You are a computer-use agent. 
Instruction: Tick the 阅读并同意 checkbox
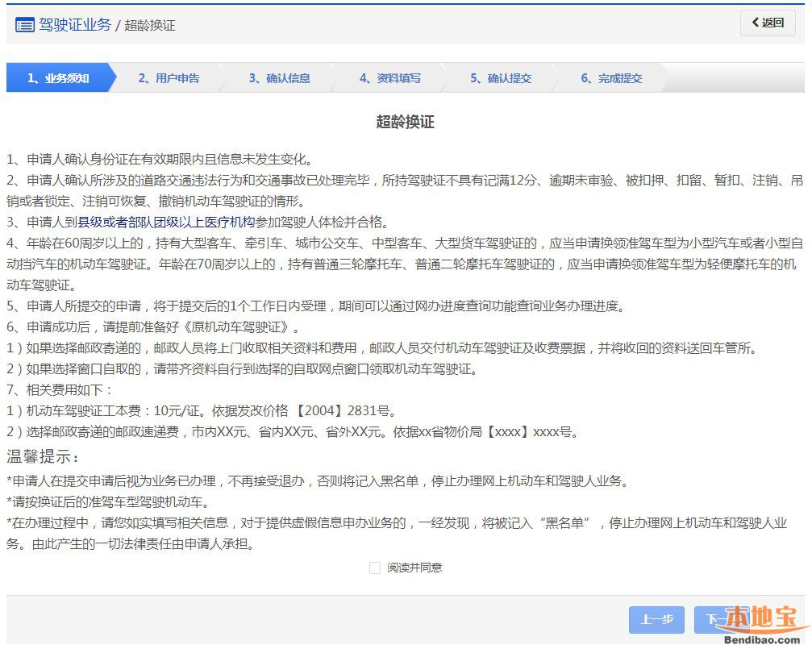pos(374,568)
